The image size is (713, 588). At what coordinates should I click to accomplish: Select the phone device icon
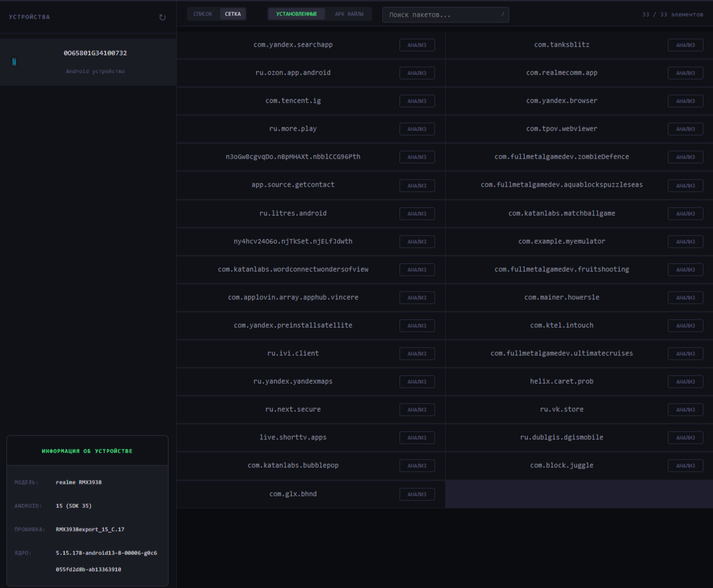14,62
